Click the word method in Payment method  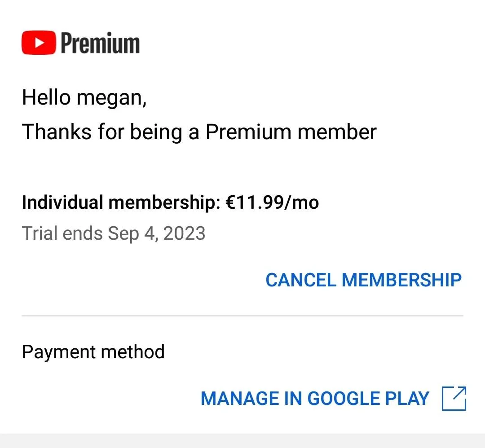132,351
